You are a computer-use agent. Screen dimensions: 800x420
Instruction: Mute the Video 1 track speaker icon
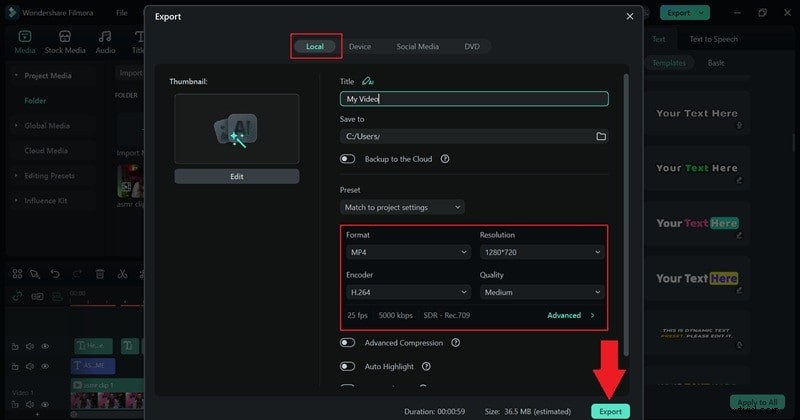point(30,404)
